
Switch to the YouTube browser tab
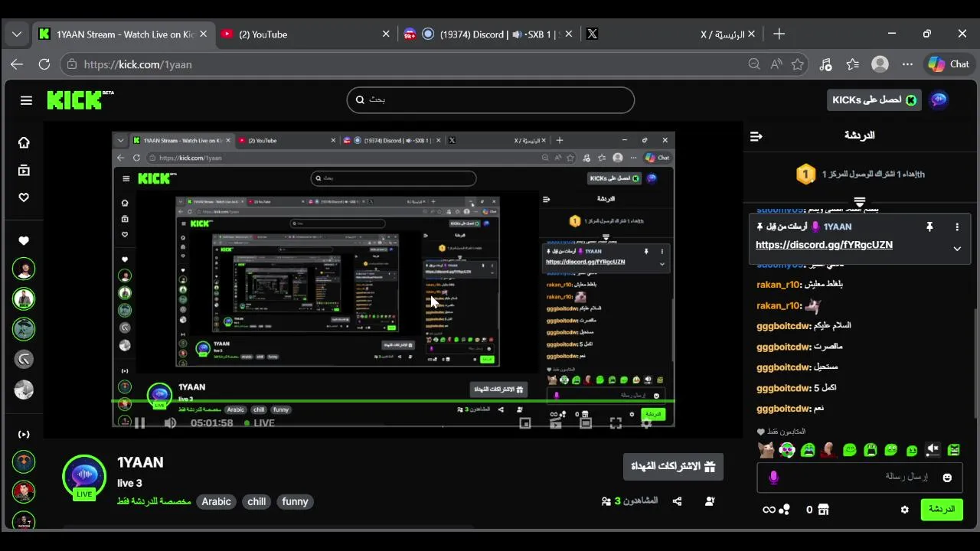pos(306,34)
